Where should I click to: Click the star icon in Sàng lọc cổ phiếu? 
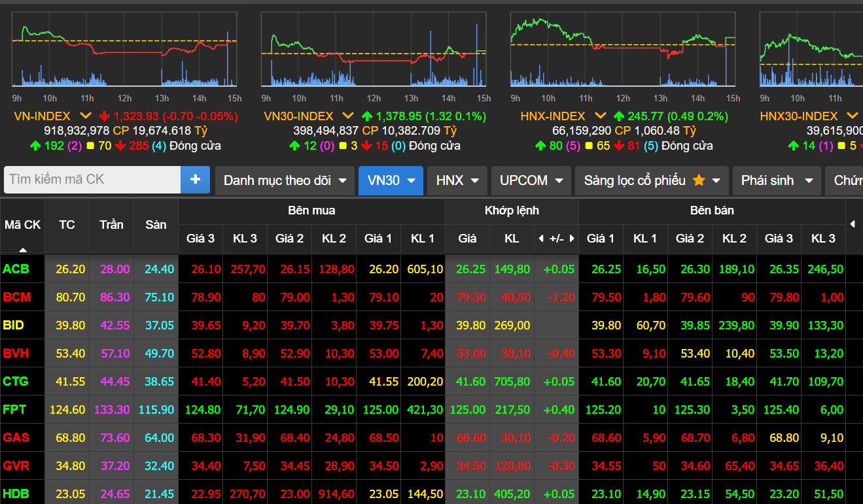(699, 180)
